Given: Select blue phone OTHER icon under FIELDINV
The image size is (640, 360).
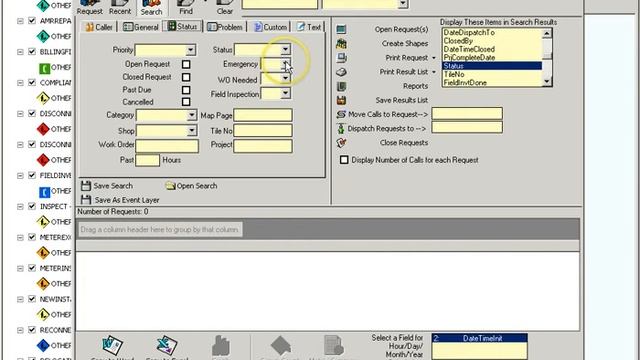Looking at the screenshot, I should (x=44, y=191).
